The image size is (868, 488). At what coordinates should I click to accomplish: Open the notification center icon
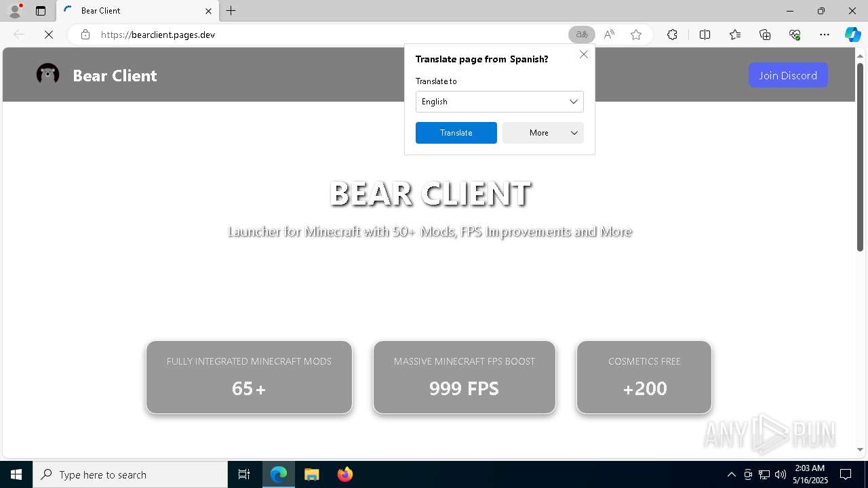click(846, 474)
